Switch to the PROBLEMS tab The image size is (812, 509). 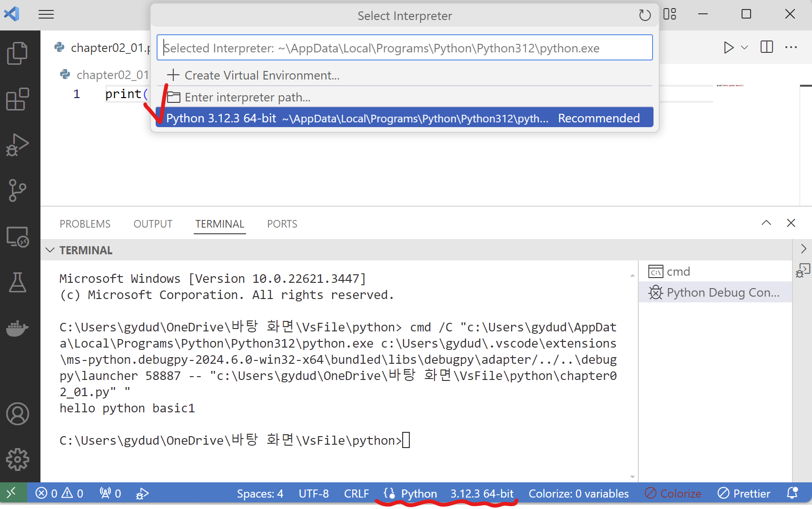[85, 224]
